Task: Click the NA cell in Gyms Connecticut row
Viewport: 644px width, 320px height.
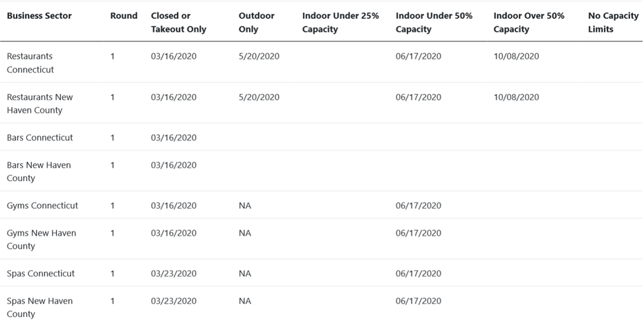Action: click(244, 205)
